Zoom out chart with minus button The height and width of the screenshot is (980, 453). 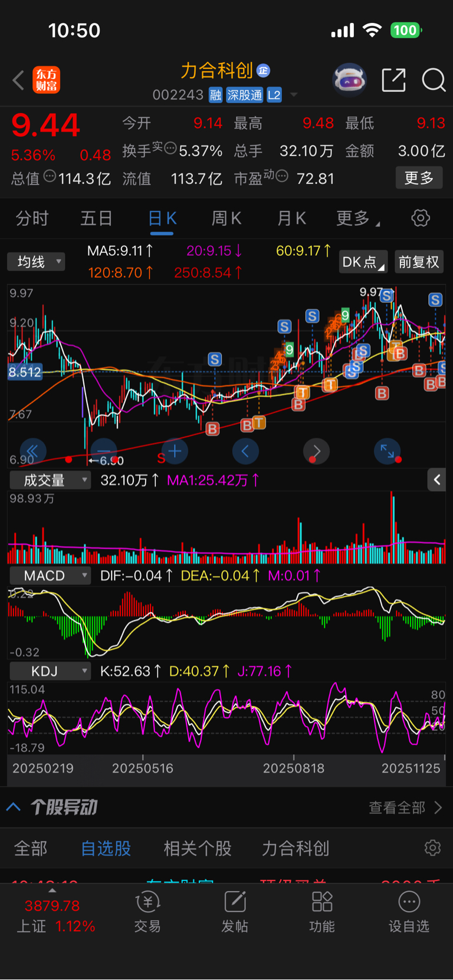click(x=104, y=452)
